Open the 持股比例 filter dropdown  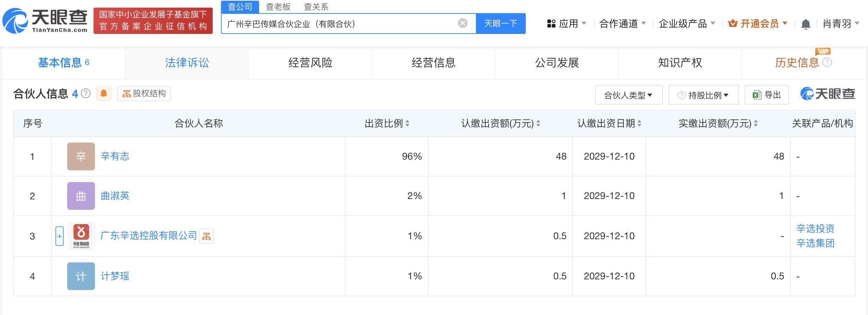point(703,95)
